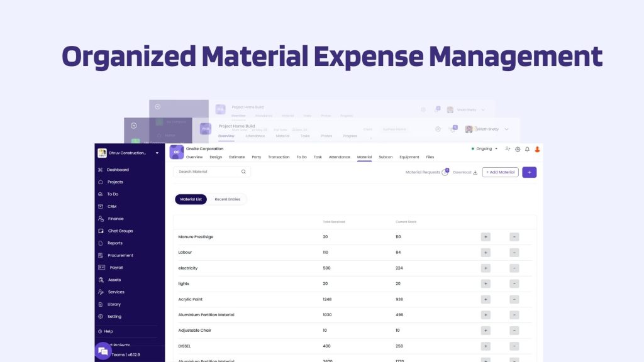
Task: Reduce stock for Labour row
Action: click(x=514, y=253)
